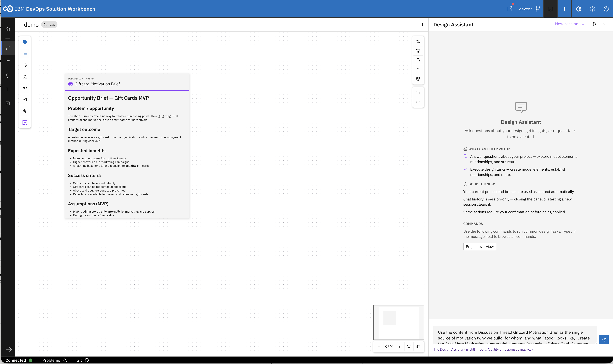Open the lightbulb ideas sidebar icon
This screenshot has width=613, height=364.
tap(8, 76)
